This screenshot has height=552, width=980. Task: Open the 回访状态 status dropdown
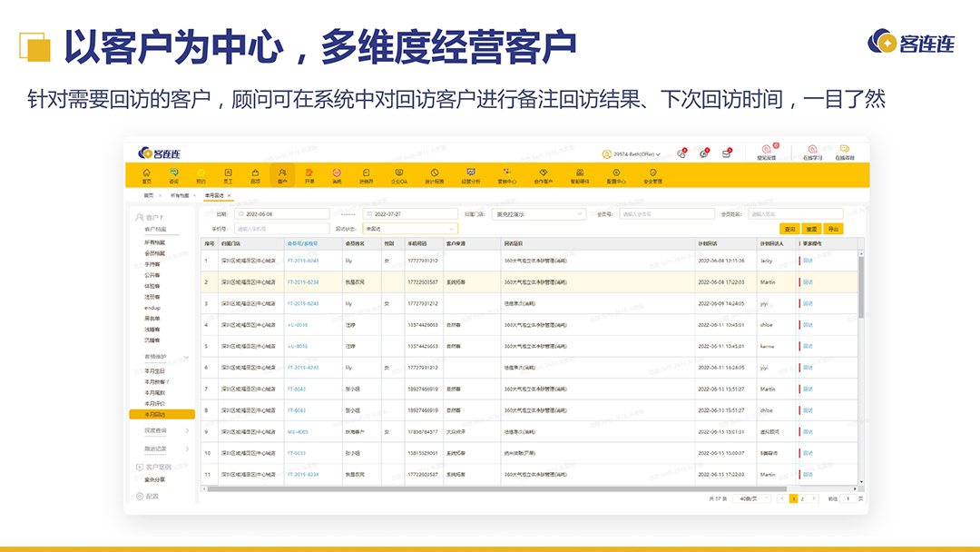tap(410, 229)
